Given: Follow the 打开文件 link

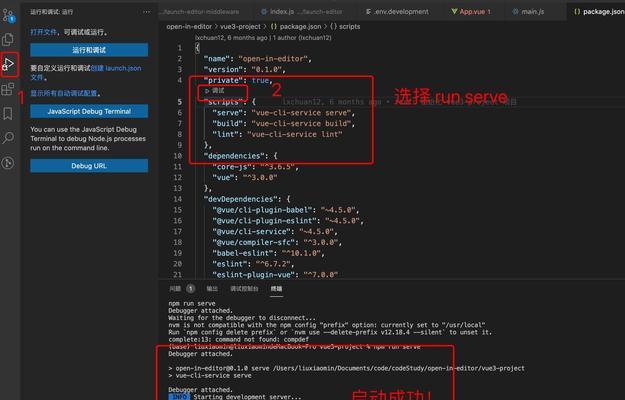Looking at the screenshot, I should 43,32.
